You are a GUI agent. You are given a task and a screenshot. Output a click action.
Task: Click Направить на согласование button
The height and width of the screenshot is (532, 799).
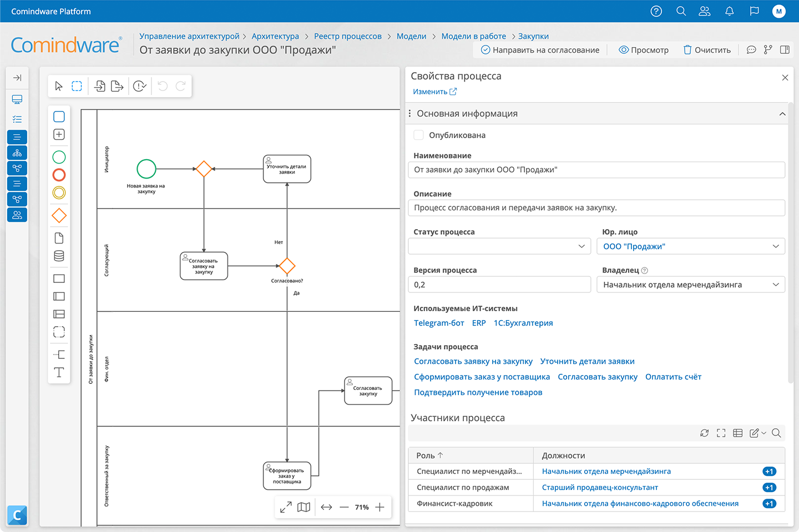tap(540, 50)
